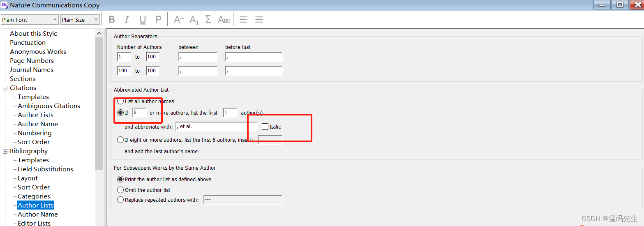Minimize the style editor window
This screenshot has height=226, width=644.
pyautogui.click(x=602, y=5)
